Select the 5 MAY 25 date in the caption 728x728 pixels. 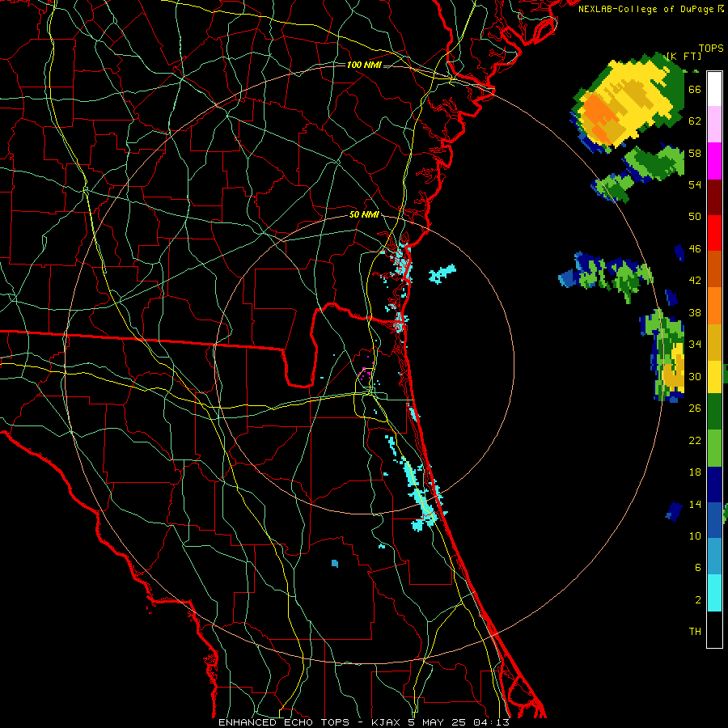tap(437, 722)
